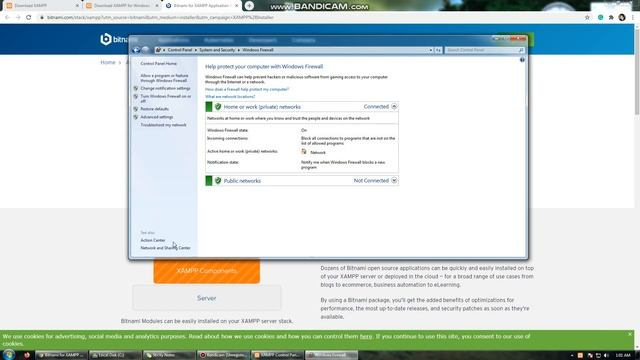Screen dimensions: 640x360
Task: Click shield icon beside Restore defaults
Action: tap(136, 109)
